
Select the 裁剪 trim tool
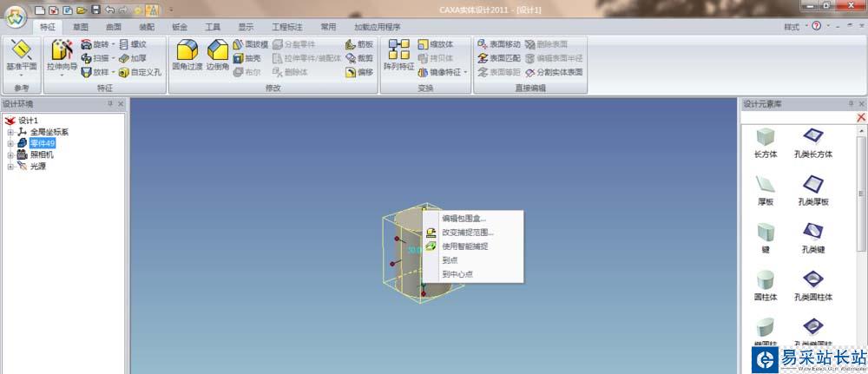tap(359, 58)
